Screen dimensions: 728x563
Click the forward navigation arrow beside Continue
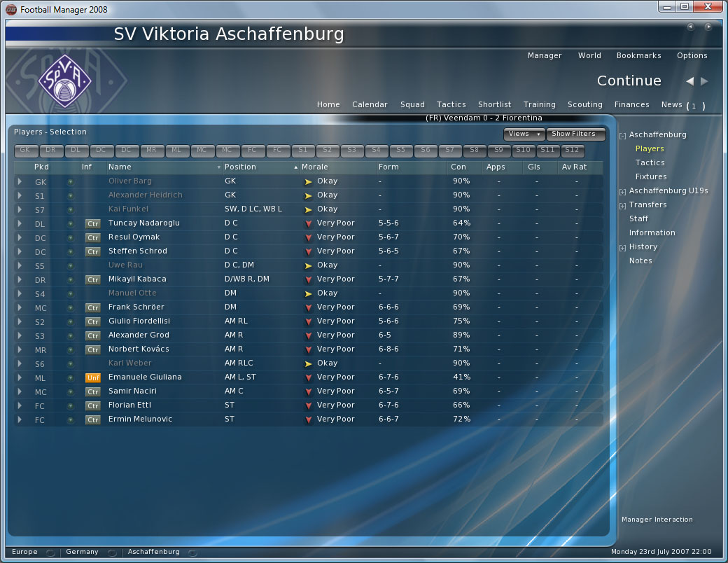pos(704,81)
